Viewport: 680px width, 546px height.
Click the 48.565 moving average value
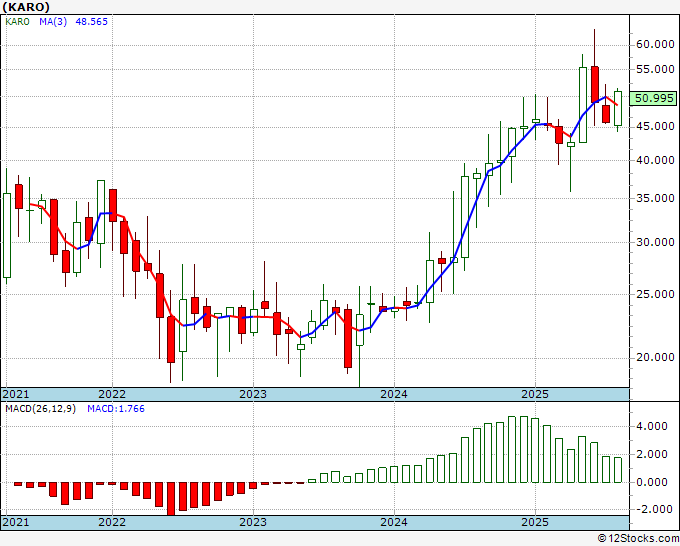(x=92, y=22)
